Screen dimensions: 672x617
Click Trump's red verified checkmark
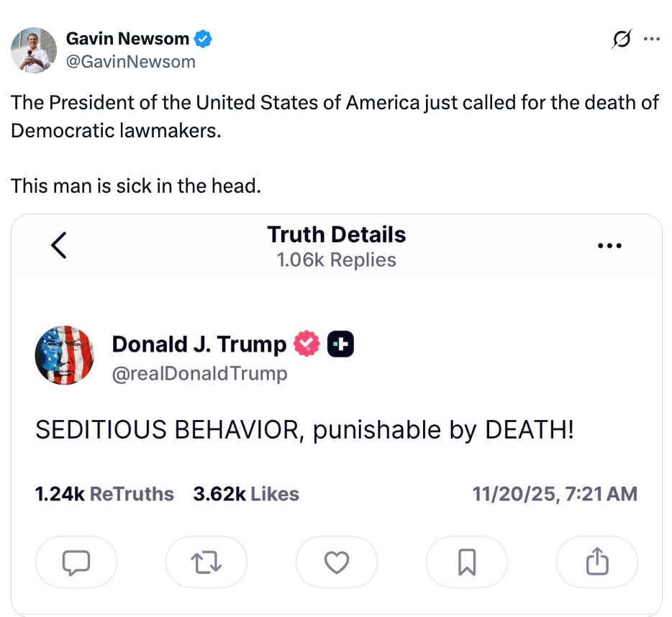click(307, 344)
